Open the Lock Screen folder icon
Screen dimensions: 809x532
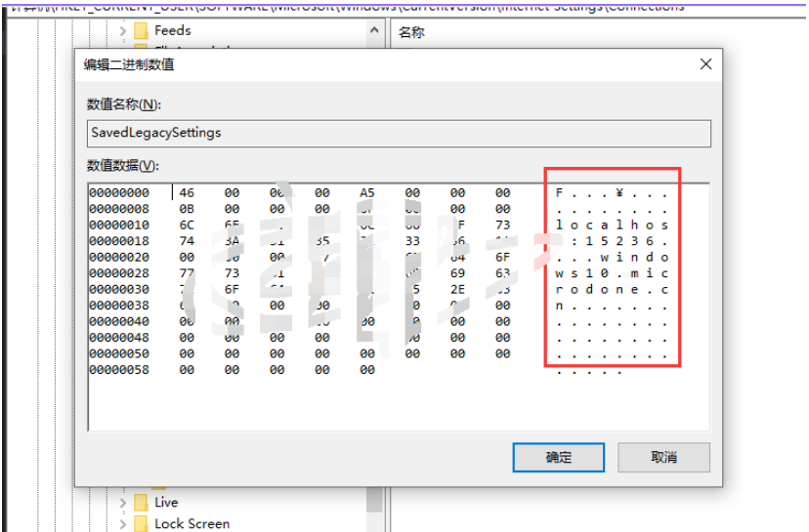click(141, 524)
